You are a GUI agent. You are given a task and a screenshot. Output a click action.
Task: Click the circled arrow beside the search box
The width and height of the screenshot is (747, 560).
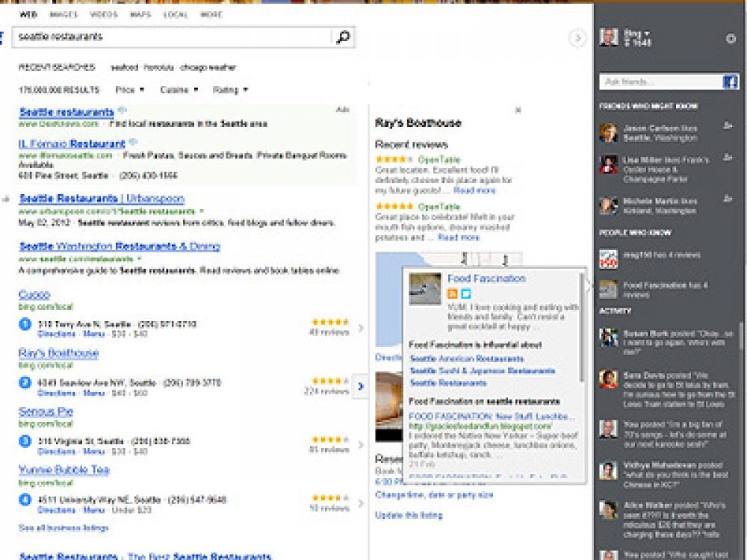coord(577,37)
